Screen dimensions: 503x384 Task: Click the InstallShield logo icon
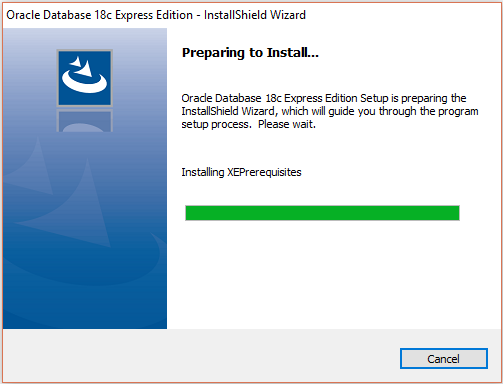click(85, 78)
